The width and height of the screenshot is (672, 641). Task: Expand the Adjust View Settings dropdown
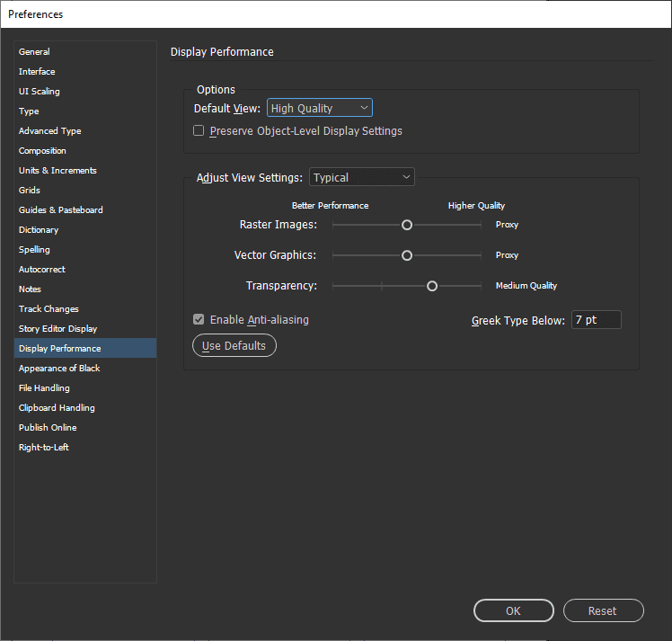point(361,178)
